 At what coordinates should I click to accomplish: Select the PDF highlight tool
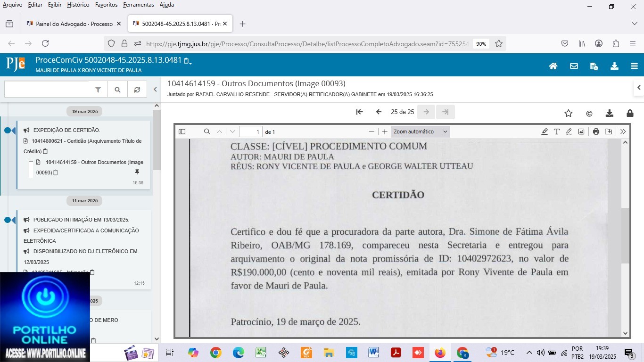[545, 132]
